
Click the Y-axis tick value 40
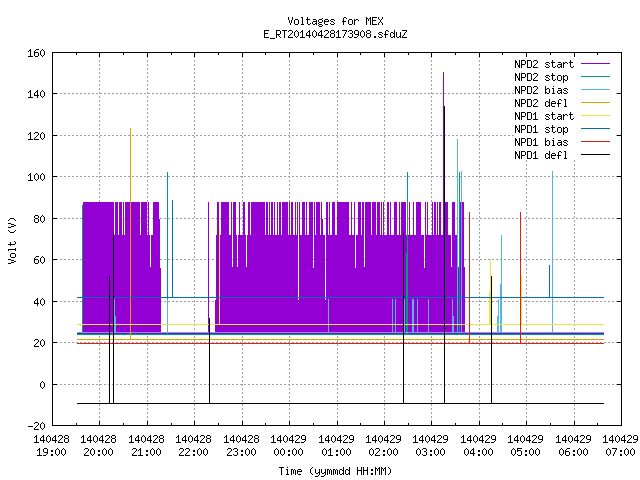tap(39, 302)
